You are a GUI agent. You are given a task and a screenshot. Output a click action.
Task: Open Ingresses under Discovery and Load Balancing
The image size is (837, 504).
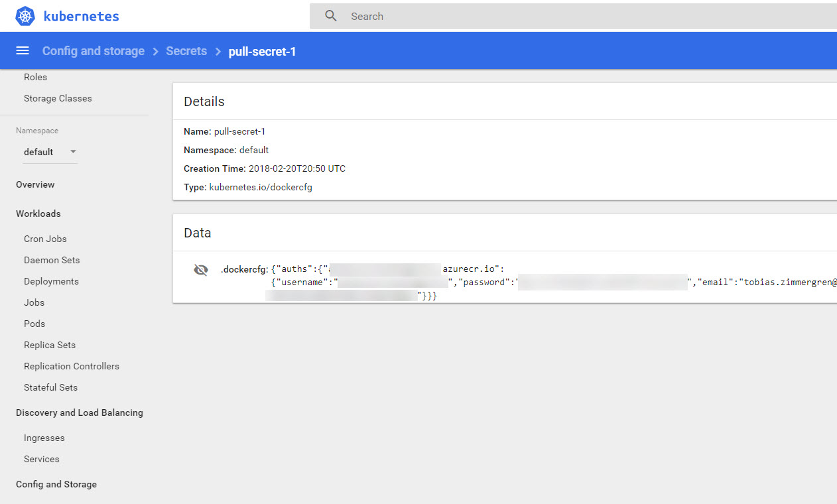[44, 438]
